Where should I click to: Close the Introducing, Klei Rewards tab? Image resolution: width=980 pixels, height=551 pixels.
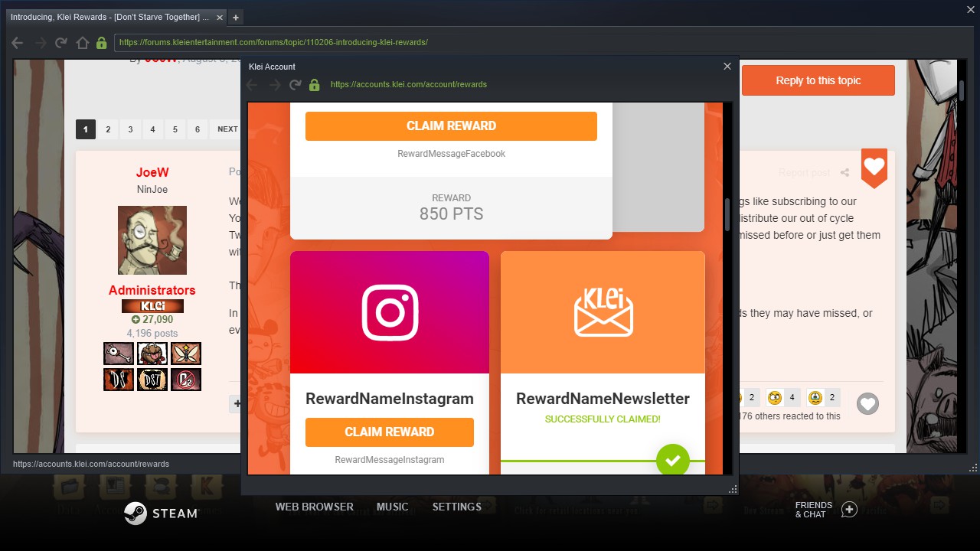[218, 17]
